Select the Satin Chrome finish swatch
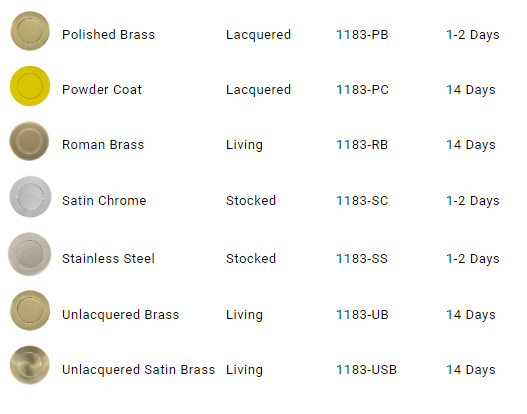This screenshot has width=527, height=414. (x=30, y=197)
